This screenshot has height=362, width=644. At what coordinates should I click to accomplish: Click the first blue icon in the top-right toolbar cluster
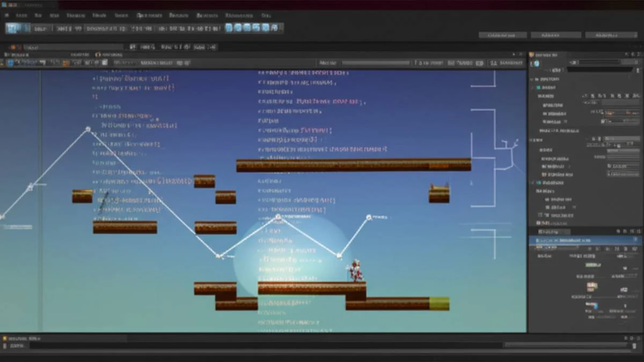[x=229, y=28]
